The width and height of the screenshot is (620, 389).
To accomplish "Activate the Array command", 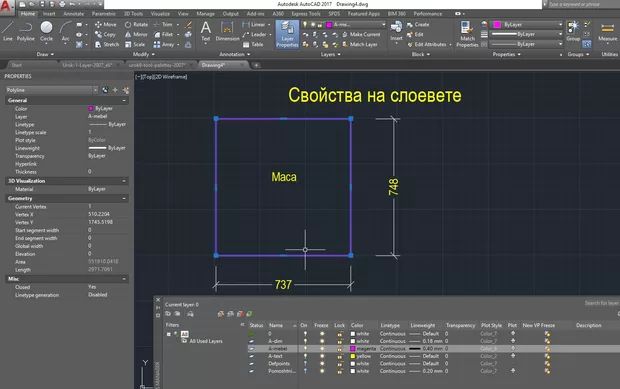I will 164,44.
